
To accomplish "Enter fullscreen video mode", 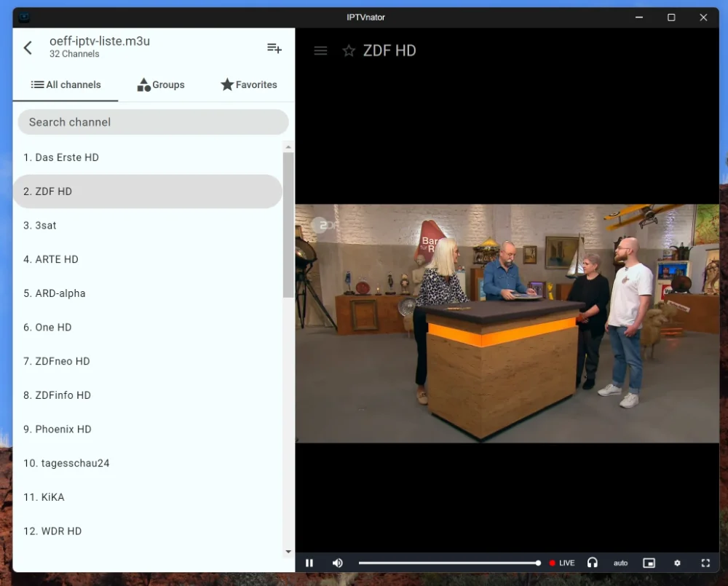I will 705,563.
